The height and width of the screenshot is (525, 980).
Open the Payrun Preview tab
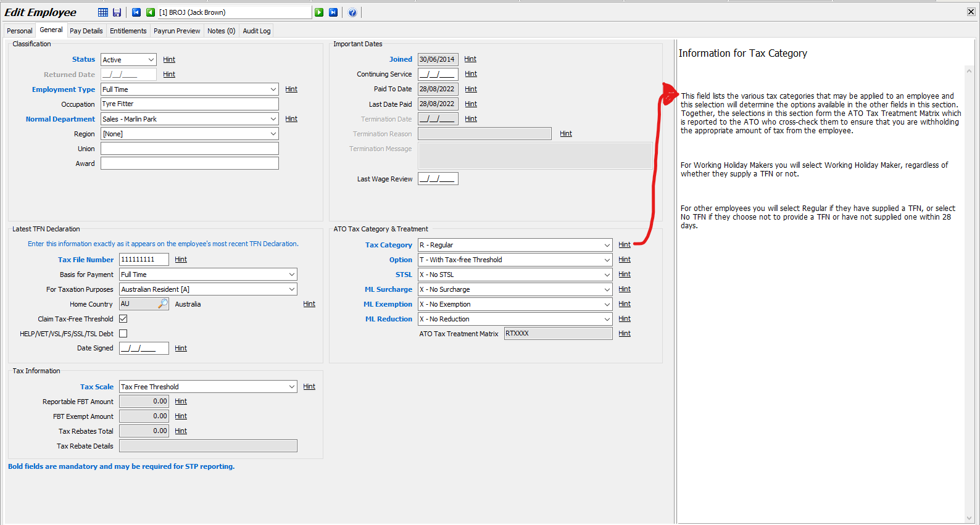coord(177,31)
